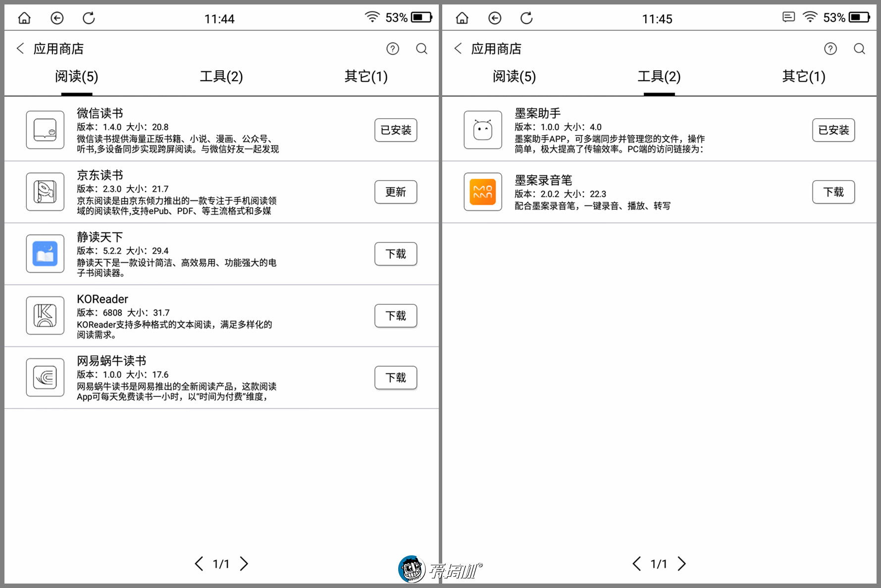The height and width of the screenshot is (588, 881).
Task: Tap 静读天下 version 5.2.2 line
Action: [x=123, y=251]
